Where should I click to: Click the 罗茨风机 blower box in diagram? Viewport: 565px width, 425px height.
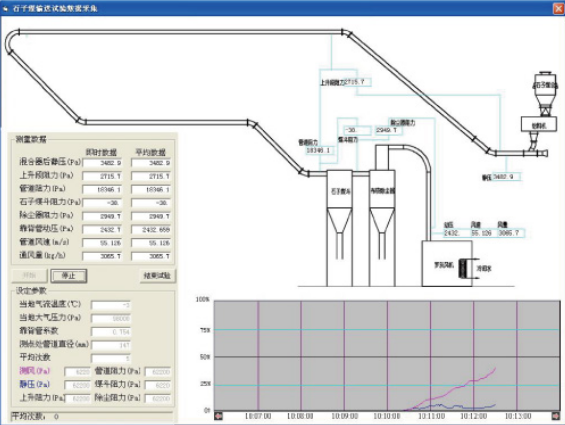(x=447, y=264)
